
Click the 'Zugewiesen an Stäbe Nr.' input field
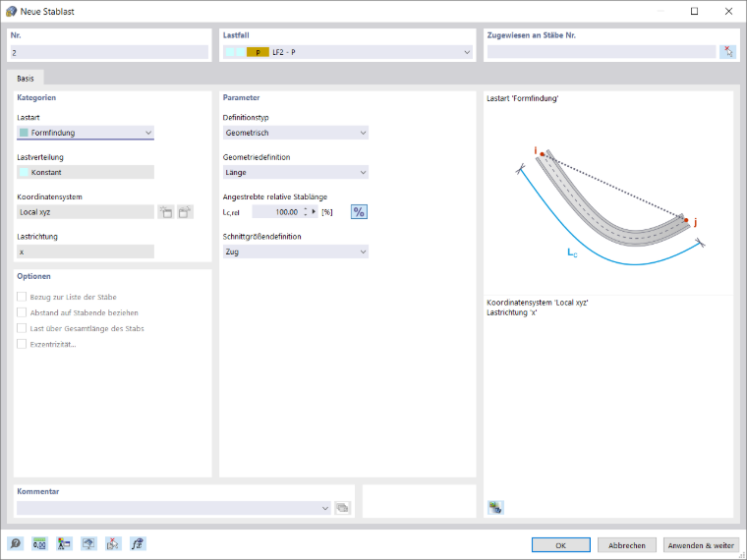tap(602, 52)
